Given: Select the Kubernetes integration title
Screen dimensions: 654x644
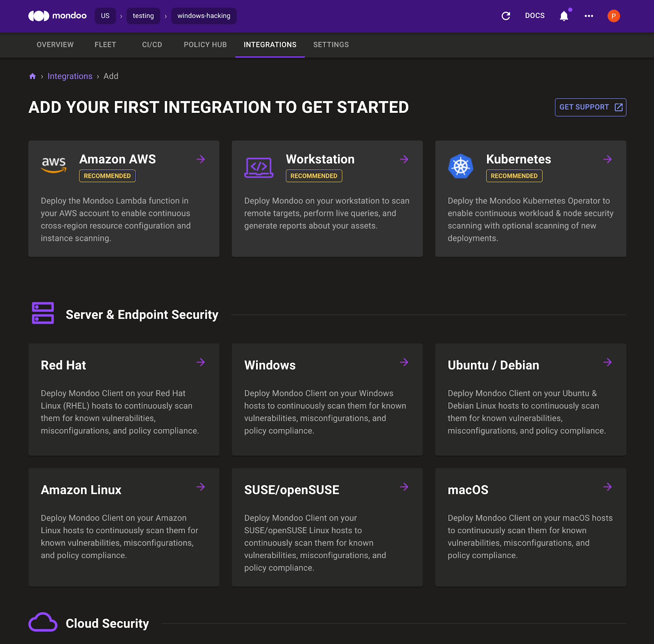Looking at the screenshot, I should point(518,159).
